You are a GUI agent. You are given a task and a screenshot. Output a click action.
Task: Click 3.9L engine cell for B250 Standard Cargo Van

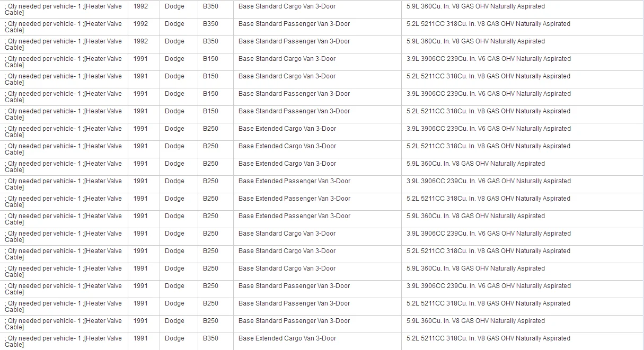pos(522,237)
